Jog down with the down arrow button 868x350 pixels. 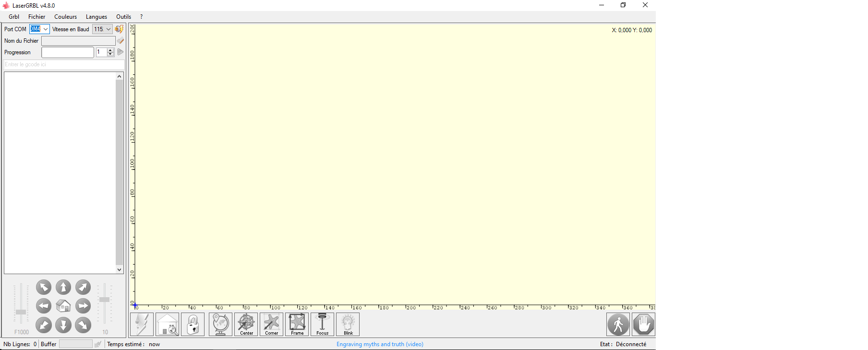[x=63, y=325]
